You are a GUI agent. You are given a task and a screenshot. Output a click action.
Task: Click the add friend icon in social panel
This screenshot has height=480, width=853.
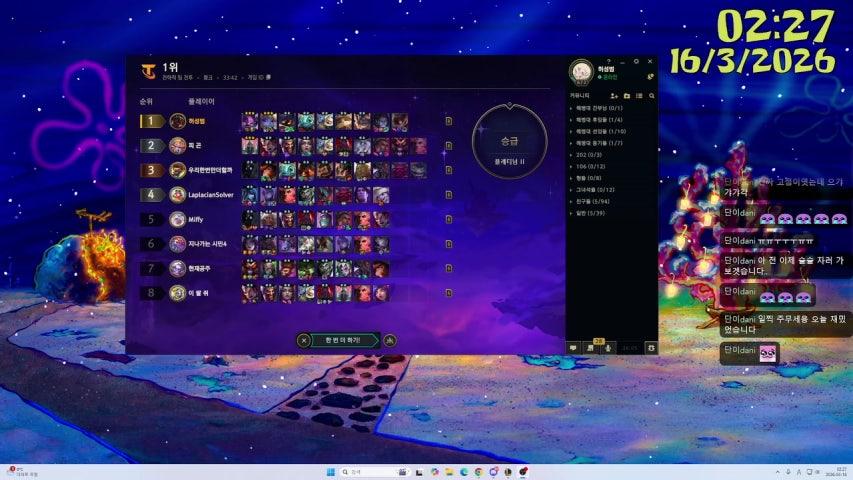(614, 96)
